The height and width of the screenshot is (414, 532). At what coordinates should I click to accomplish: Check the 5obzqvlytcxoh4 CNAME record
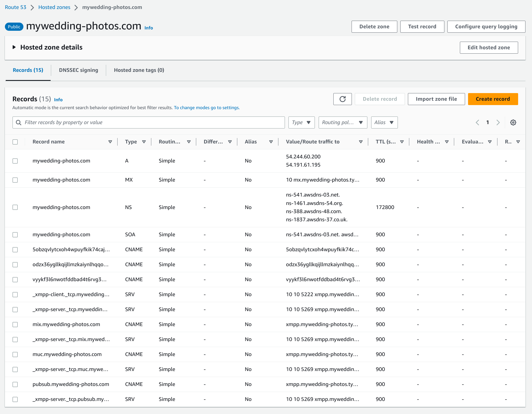click(x=15, y=250)
